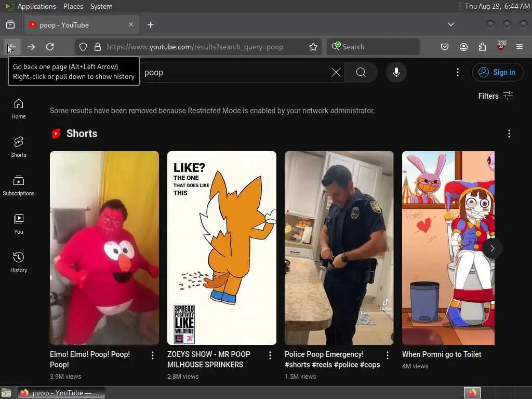Click the Firefox Search field

click(373, 47)
